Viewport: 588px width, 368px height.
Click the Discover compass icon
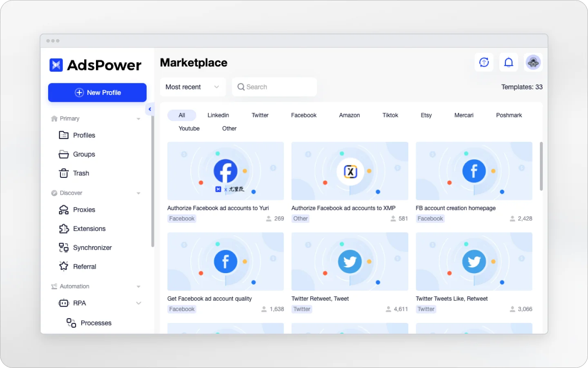tap(54, 193)
